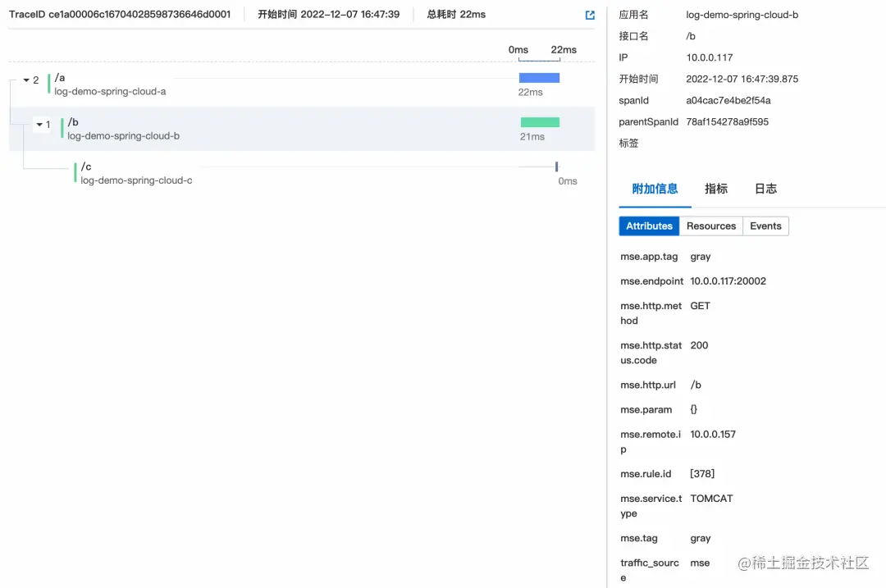Click the 总耗时 22ms label

tap(456, 14)
